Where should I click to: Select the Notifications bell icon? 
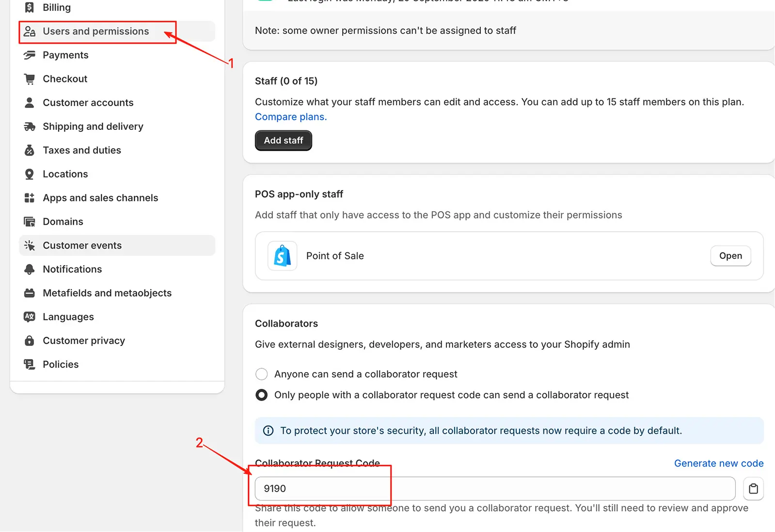pyautogui.click(x=29, y=269)
